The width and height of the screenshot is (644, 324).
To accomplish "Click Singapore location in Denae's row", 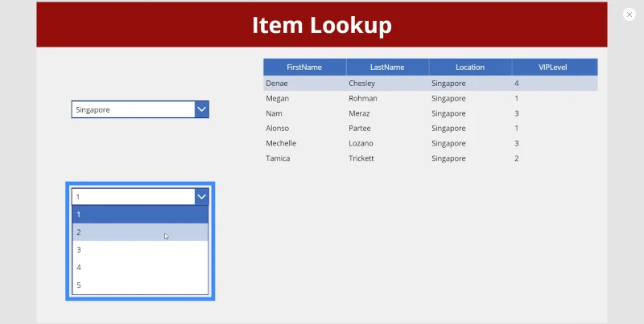I will coord(448,84).
